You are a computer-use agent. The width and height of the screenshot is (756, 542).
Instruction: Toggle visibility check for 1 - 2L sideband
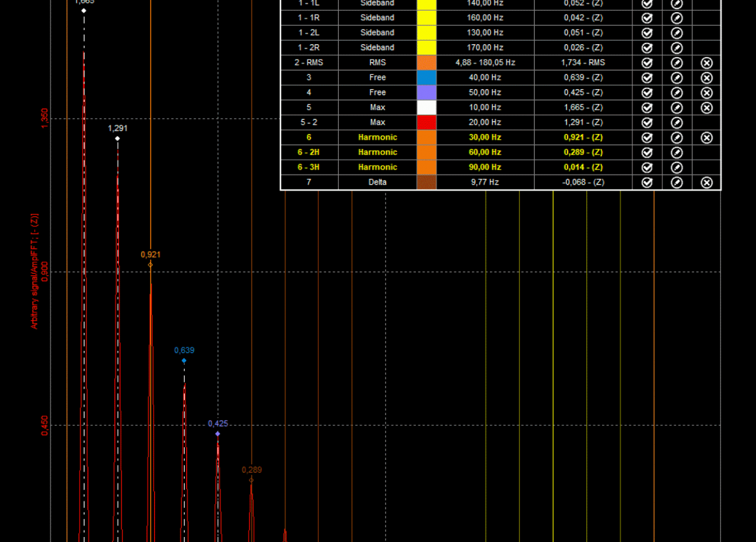[647, 33]
